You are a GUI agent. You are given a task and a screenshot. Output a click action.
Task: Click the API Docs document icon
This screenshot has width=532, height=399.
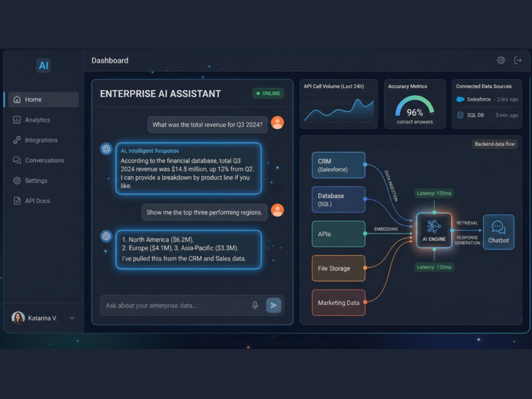click(17, 201)
